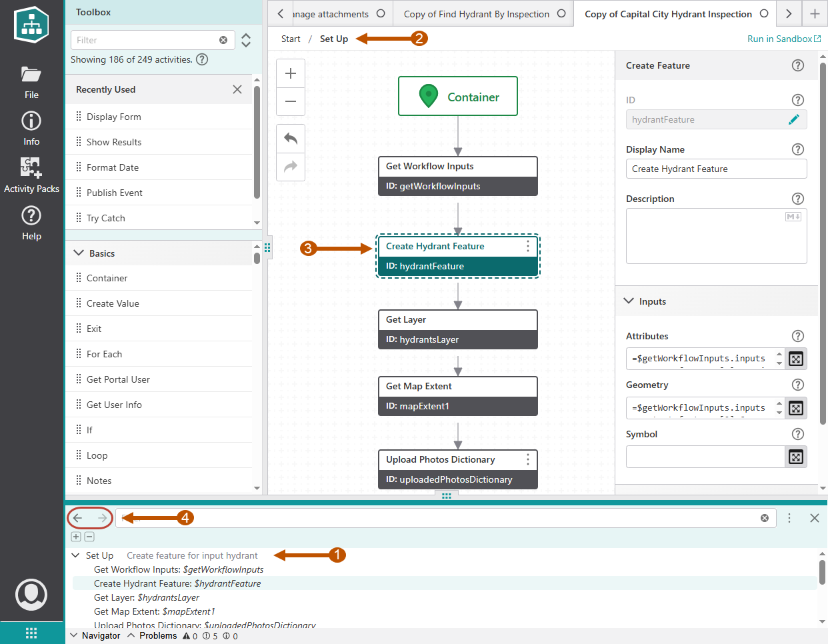This screenshot has width=828, height=644.
Task: Collapse the Set Up node in Navigator tree
Action: (x=75, y=555)
